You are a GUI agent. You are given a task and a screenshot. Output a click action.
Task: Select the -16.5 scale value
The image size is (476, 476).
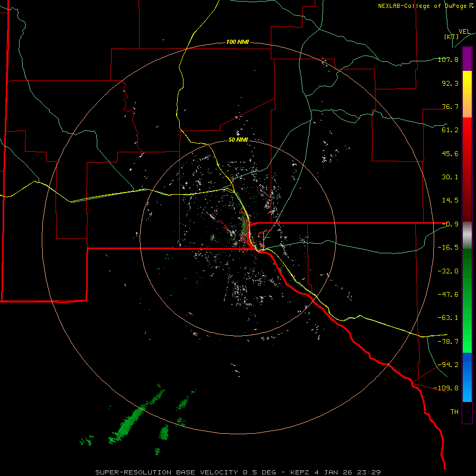[448, 248]
